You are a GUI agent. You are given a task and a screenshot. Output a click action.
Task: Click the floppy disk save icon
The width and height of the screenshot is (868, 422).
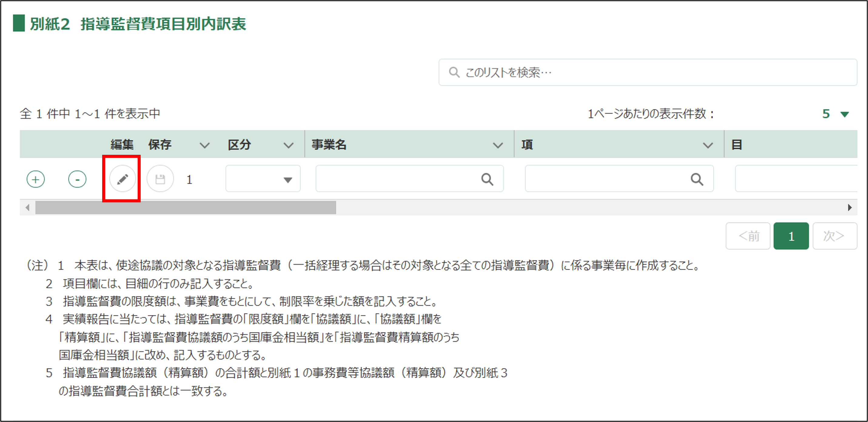click(x=160, y=179)
